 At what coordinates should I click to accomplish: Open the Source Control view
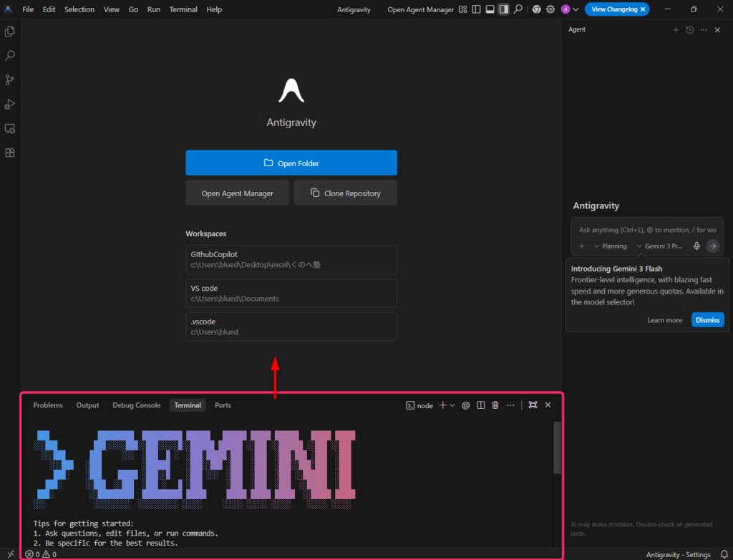click(x=10, y=80)
